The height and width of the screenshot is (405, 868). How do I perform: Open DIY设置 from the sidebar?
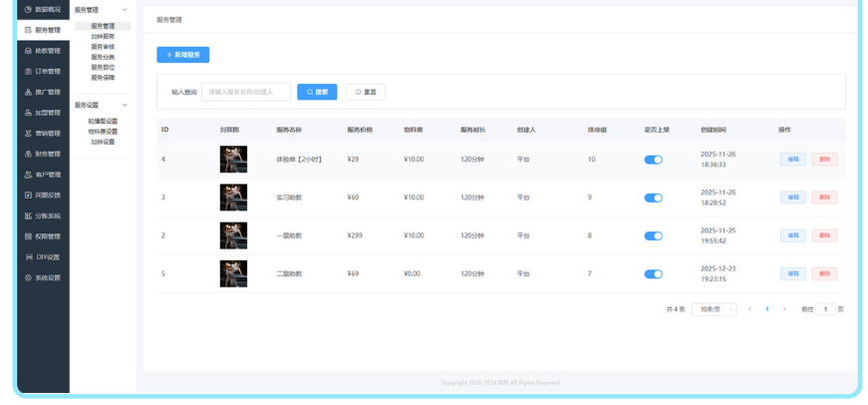click(42, 257)
